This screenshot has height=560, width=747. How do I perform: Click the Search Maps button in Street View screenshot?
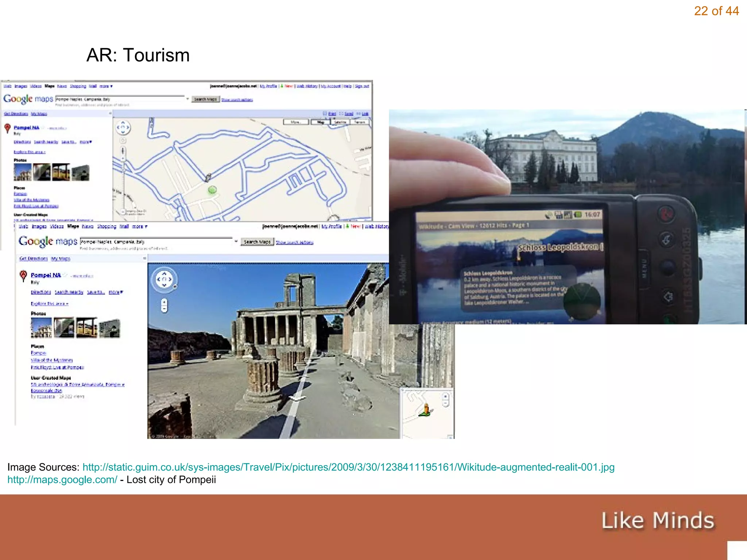pos(257,242)
